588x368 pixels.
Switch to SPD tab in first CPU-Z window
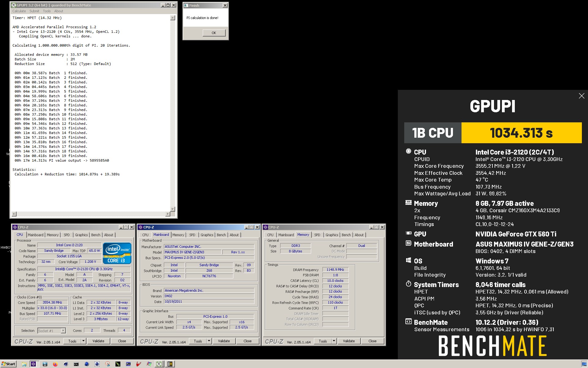pos(67,235)
